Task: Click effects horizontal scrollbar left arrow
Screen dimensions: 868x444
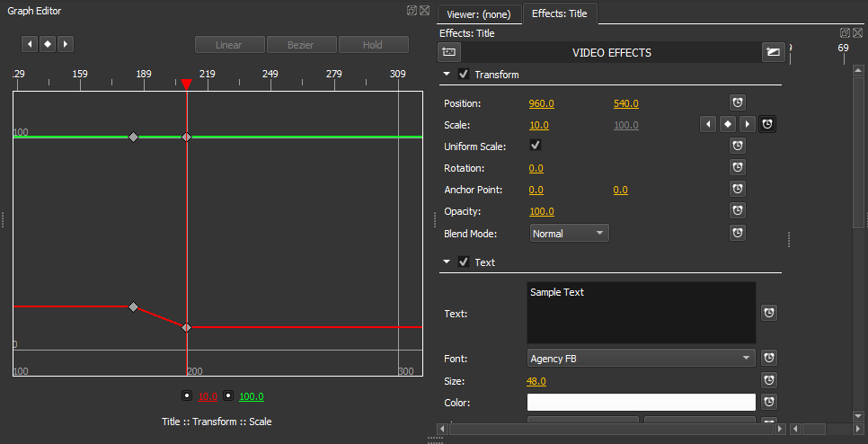Action: pyautogui.click(x=442, y=429)
